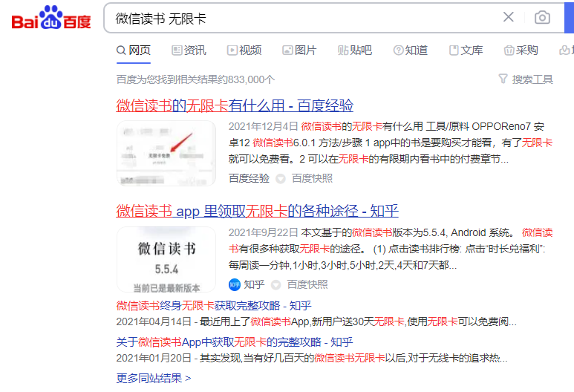Open 搜索工具 filter options
Image resolution: width=574 pixels, height=392 pixels.
click(x=526, y=79)
